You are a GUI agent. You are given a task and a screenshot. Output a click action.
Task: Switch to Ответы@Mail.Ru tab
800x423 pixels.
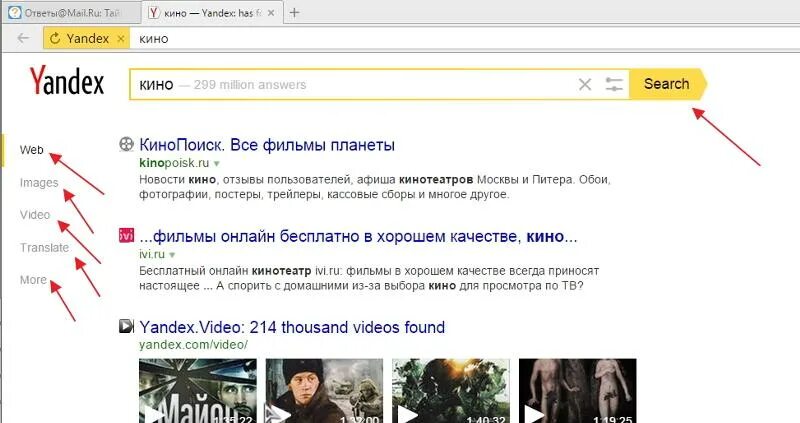71,13
